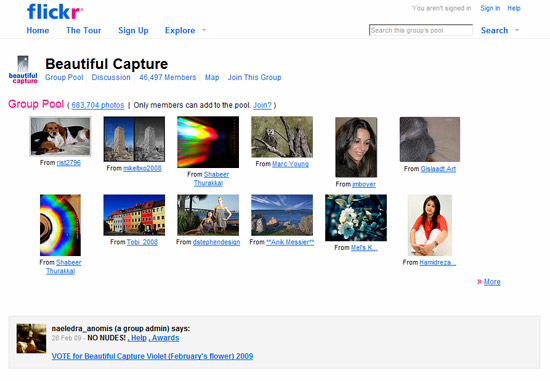The height and width of the screenshot is (381, 550).
Task: View the 46,497 Members list
Action: 168,77
